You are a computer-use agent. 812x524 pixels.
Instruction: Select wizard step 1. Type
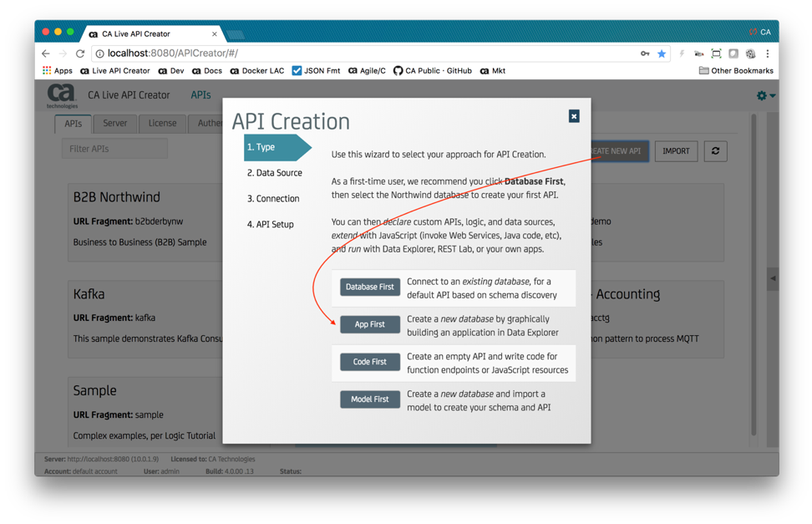point(277,147)
